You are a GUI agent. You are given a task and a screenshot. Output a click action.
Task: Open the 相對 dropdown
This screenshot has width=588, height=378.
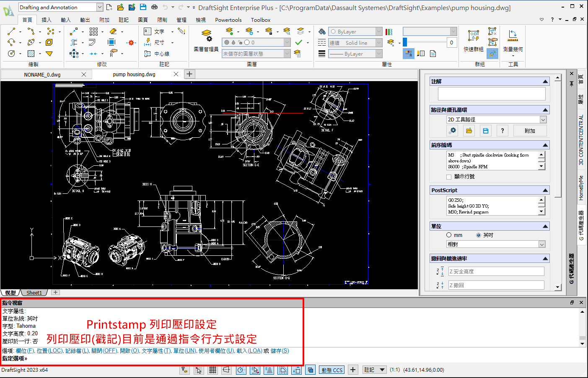tap(496, 244)
